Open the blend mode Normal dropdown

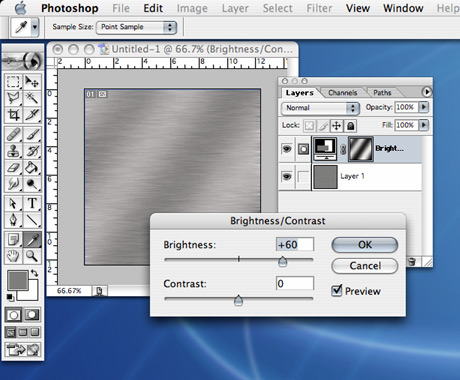tap(320, 108)
